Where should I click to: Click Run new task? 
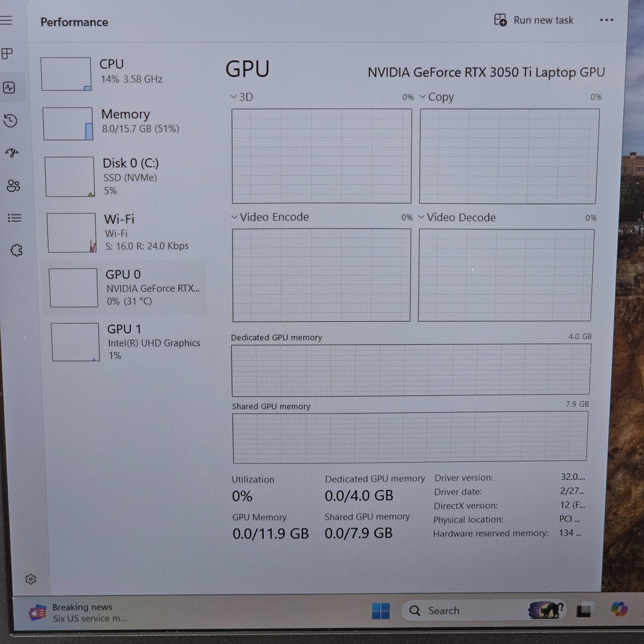click(x=534, y=20)
